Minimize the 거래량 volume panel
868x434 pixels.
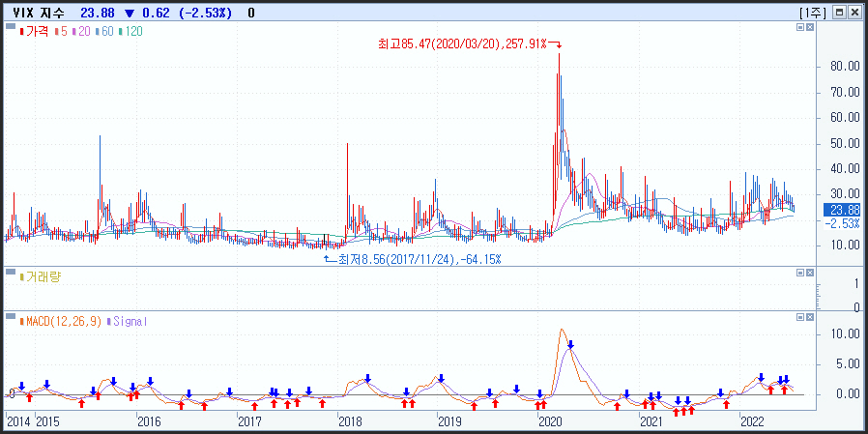click(x=800, y=273)
